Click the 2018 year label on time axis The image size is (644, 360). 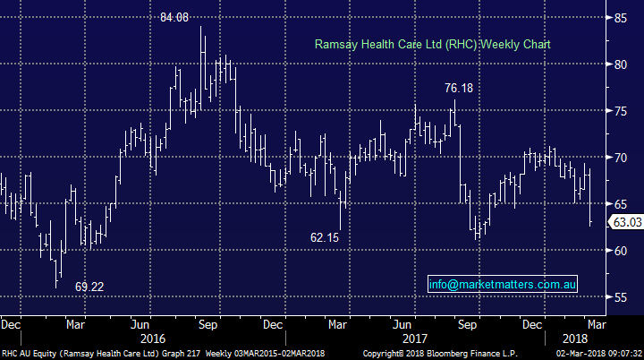point(575,339)
